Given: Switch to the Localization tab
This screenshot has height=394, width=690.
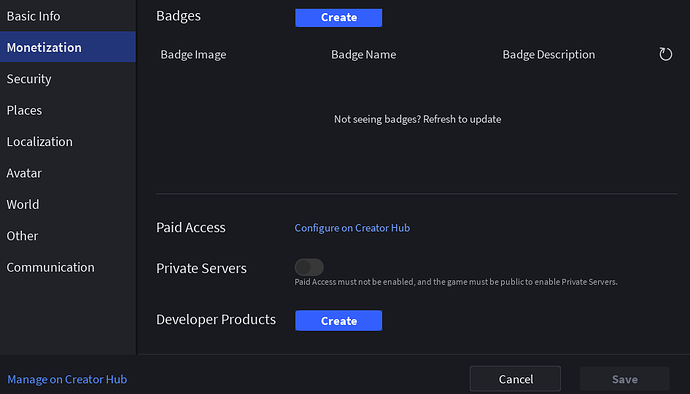Looking at the screenshot, I should (68, 141).
